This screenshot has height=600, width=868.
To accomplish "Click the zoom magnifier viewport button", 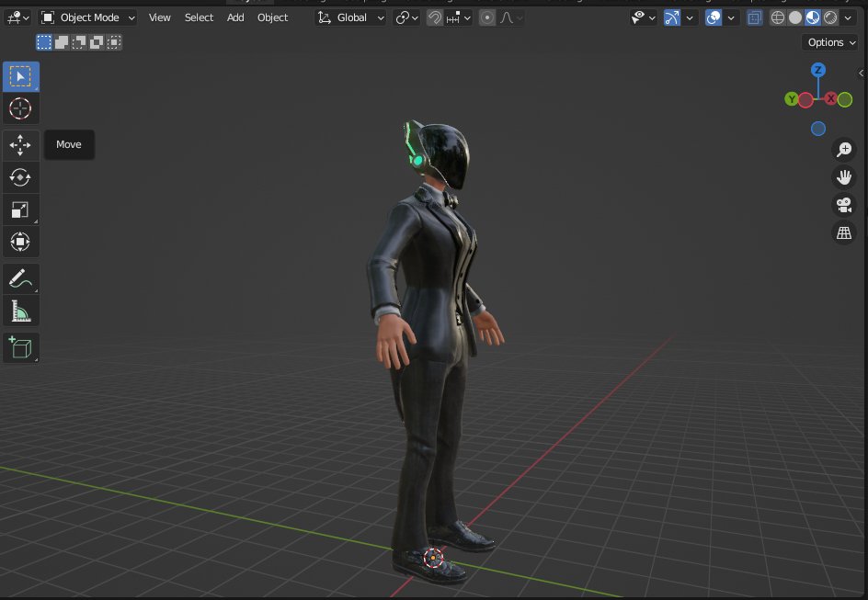I will [x=844, y=149].
